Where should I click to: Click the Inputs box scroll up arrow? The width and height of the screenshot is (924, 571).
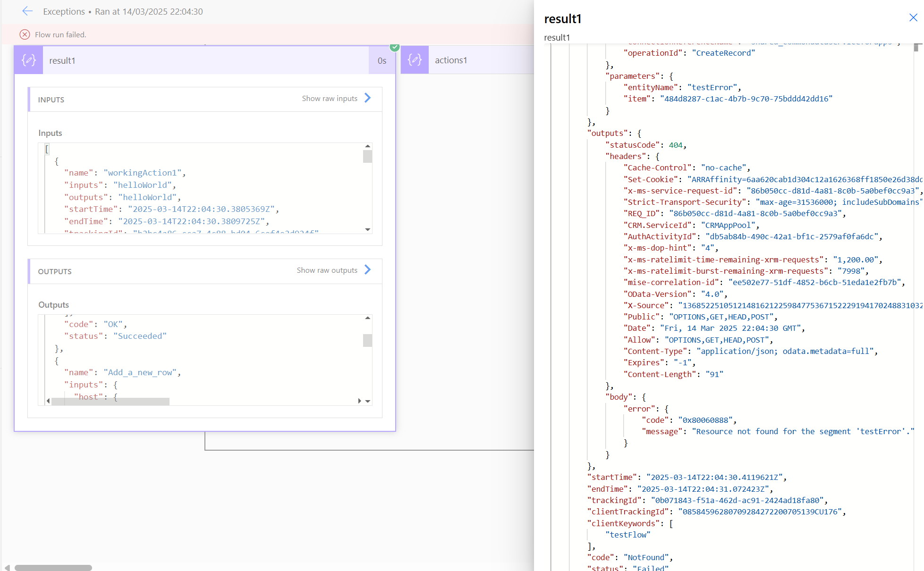click(367, 146)
